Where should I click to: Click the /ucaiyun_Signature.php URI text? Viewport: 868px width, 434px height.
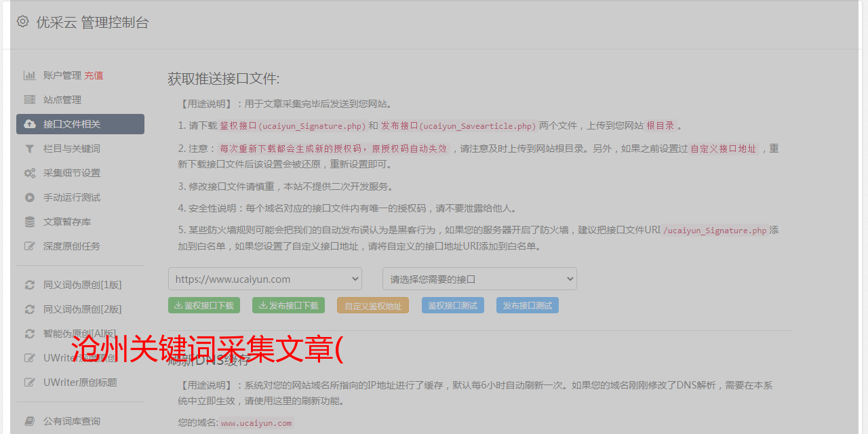[715, 231]
